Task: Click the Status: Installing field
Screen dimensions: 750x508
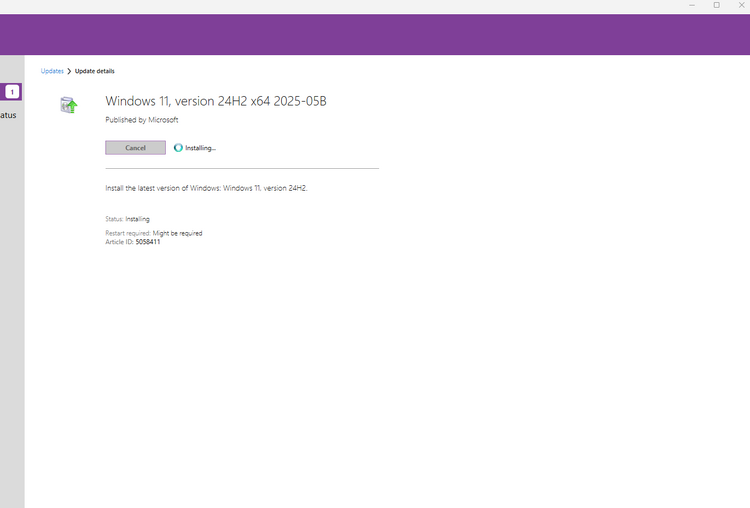Action: 127,219
